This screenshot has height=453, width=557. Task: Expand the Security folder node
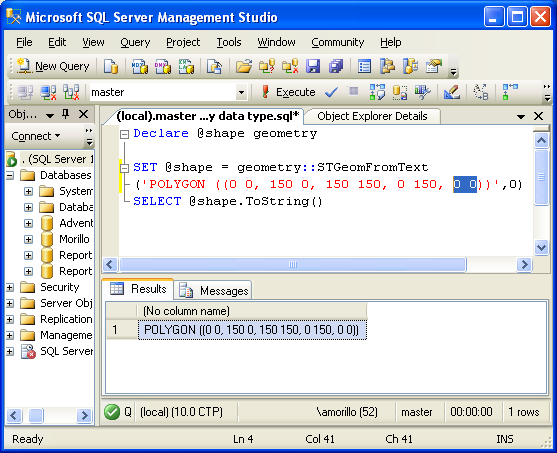(x=10, y=287)
